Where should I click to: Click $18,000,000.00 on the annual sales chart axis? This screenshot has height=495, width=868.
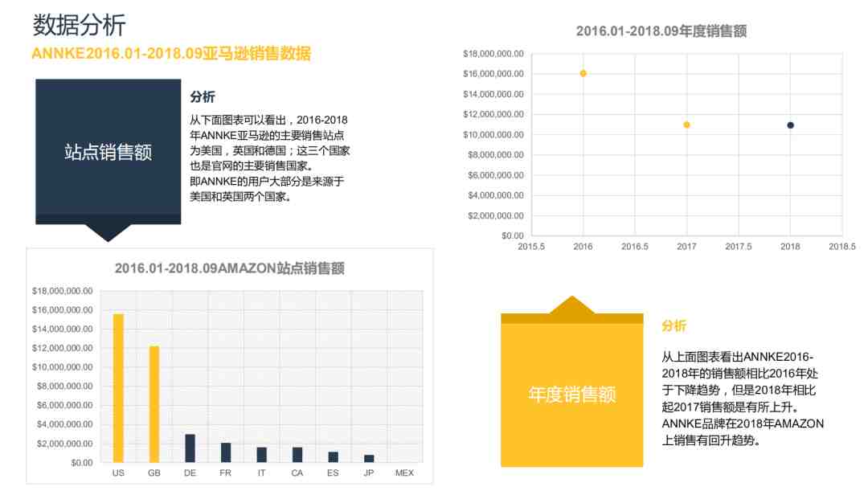(x=493, y=54)
